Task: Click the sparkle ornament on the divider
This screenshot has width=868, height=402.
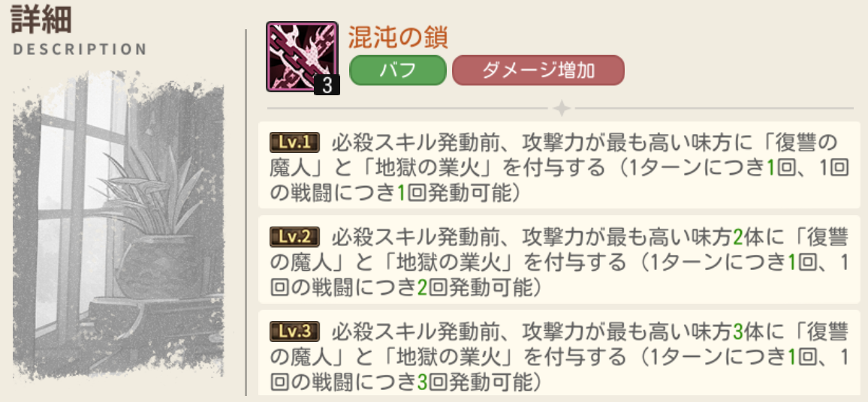Action: (x=560, y=109)
